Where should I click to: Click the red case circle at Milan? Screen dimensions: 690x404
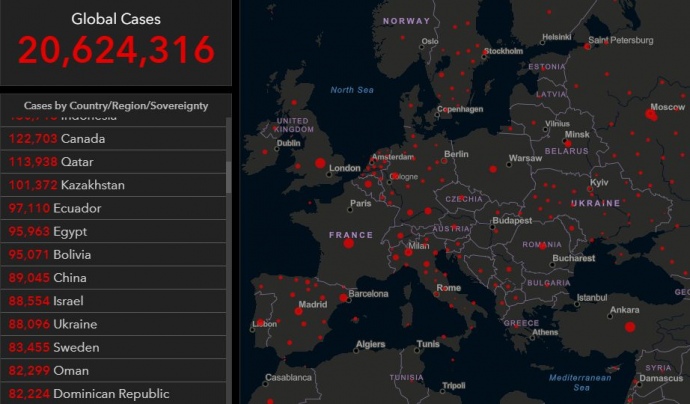(405, 250)
